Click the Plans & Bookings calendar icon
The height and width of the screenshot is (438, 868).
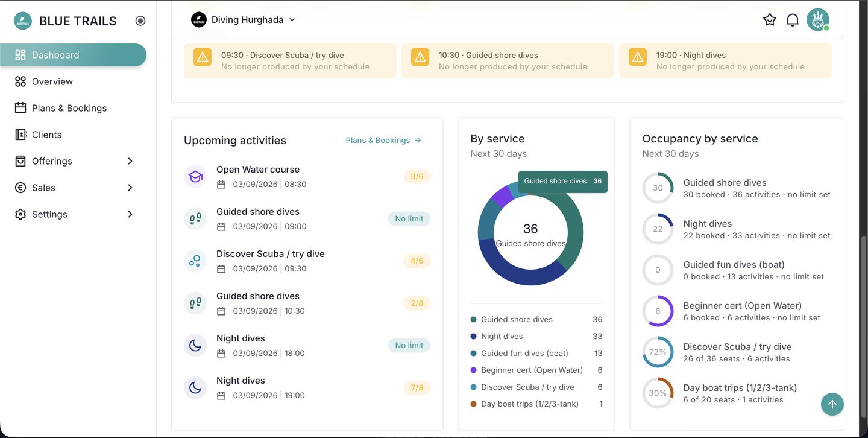(x=20, y=108)
